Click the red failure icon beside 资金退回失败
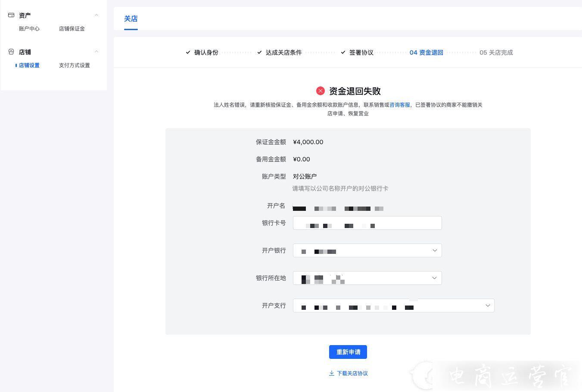This screenshot has width=582, height=392. coord(320,91)
